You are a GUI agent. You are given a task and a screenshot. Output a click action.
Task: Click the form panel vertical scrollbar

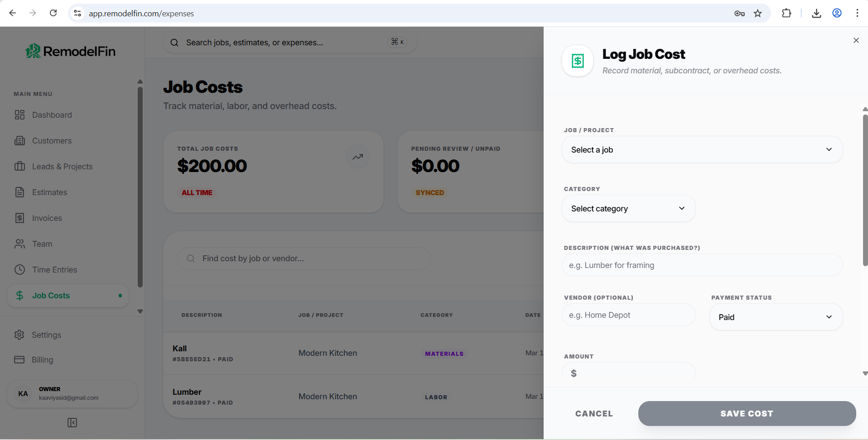865,190
